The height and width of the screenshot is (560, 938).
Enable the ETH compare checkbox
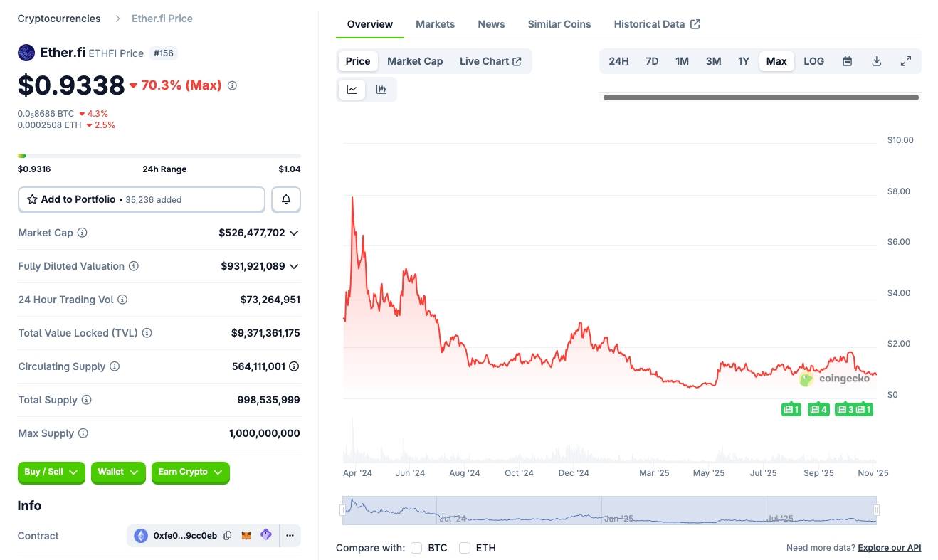coord(465,548)
